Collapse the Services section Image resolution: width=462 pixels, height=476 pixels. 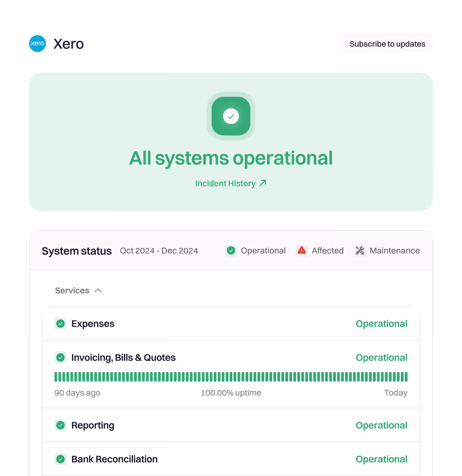coord(98,290)
